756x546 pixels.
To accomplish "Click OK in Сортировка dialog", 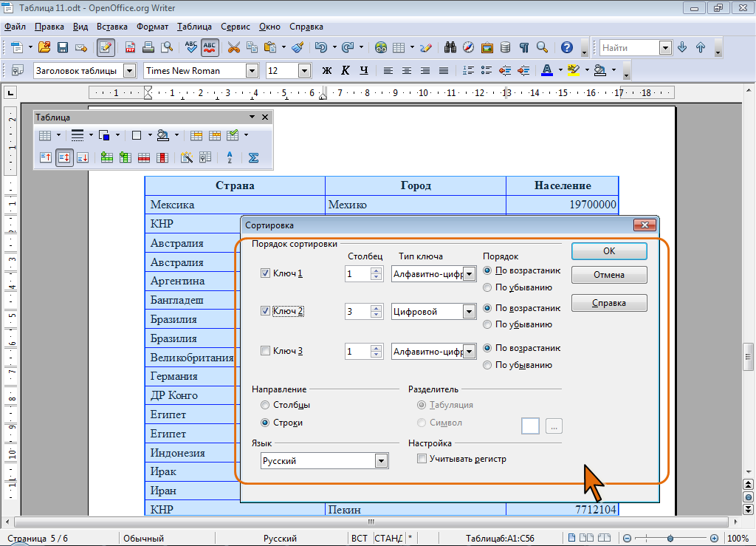I will (x=609, y=250).
